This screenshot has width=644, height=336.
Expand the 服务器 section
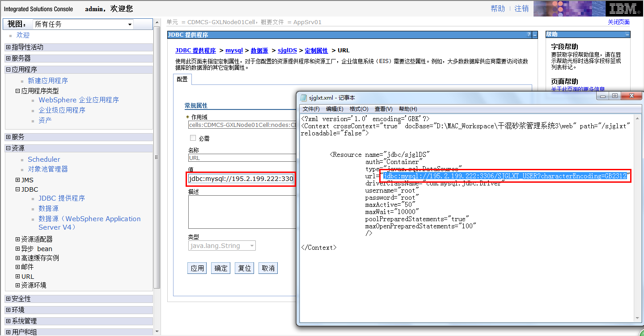pyautogui.click(x=8, y=58)
